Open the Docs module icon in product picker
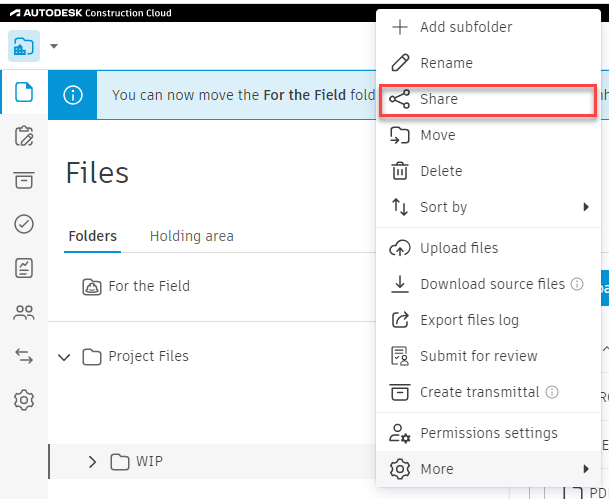 click(x=24, y=46)
